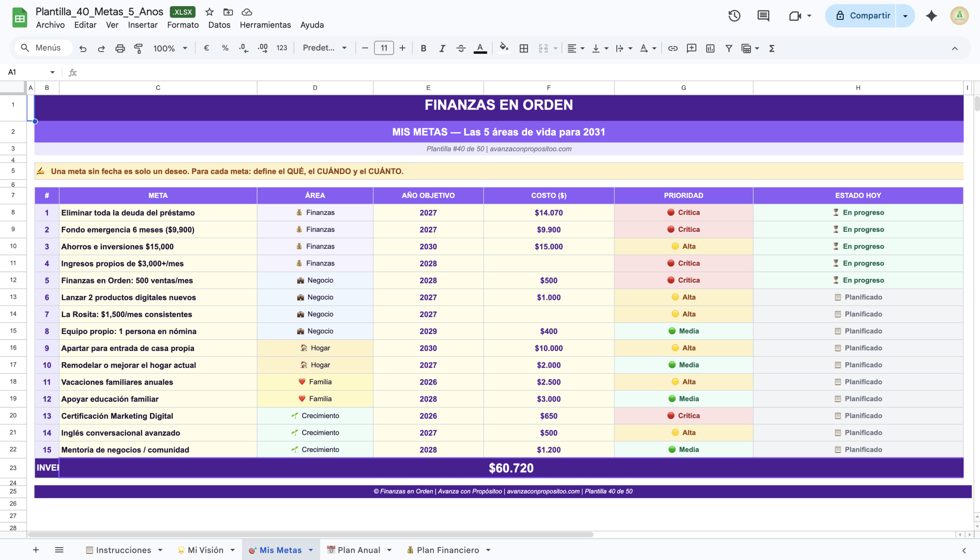This screenshot has width=980, height=560.
Task: Click the insert link icon
Action: click(x=673, y=48)
